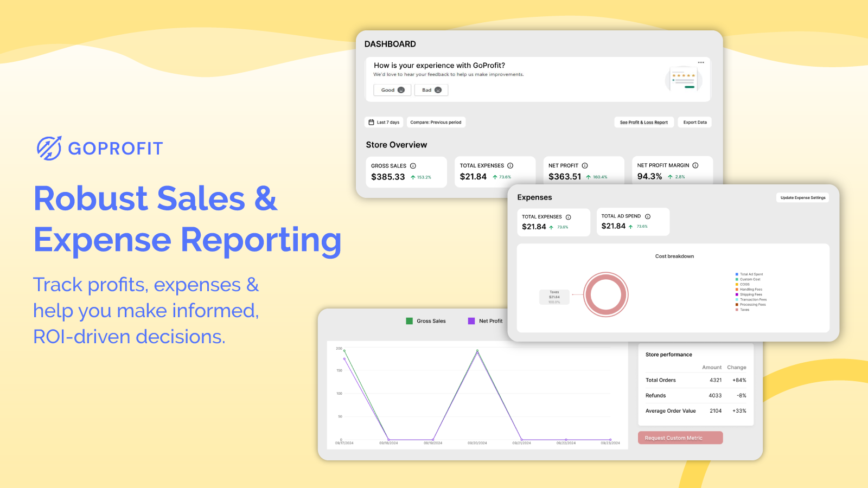Click the Amount column header

[x=712, y=368]
